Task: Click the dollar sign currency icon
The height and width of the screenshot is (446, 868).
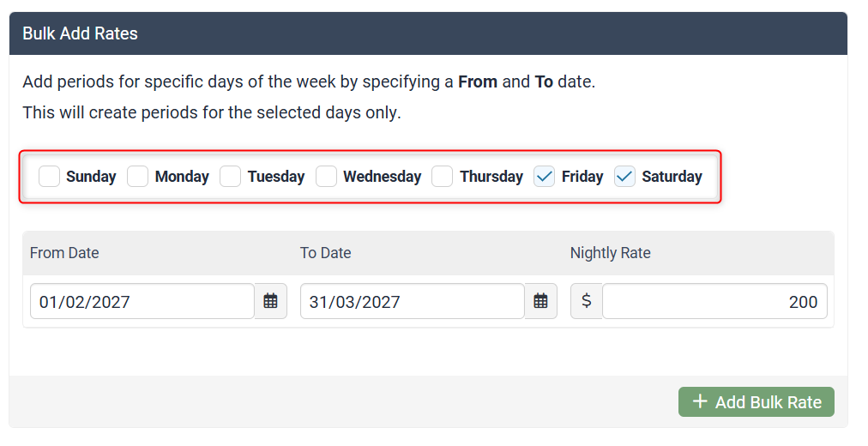Action: [x=587, y=301]
